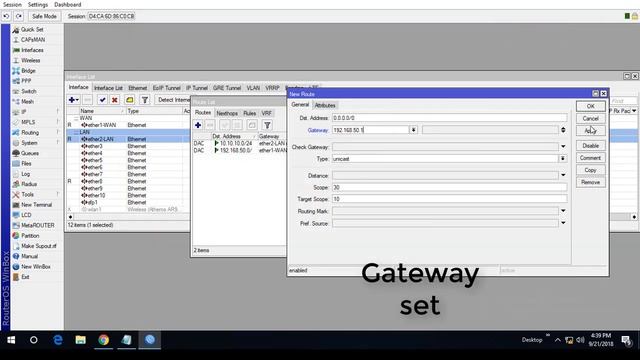Open Switch in sidebar
This screenshot has width=640, height=360.
tap(29, 91)
